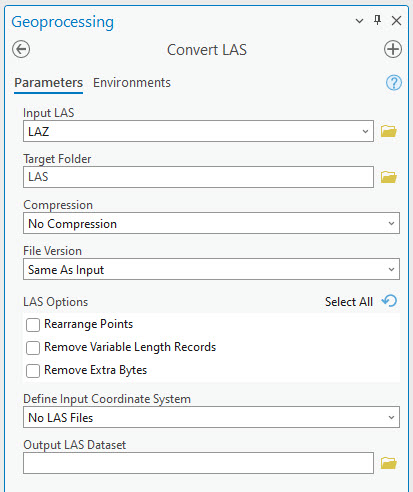Expand the Compression dropdown

tap(211, 223)
